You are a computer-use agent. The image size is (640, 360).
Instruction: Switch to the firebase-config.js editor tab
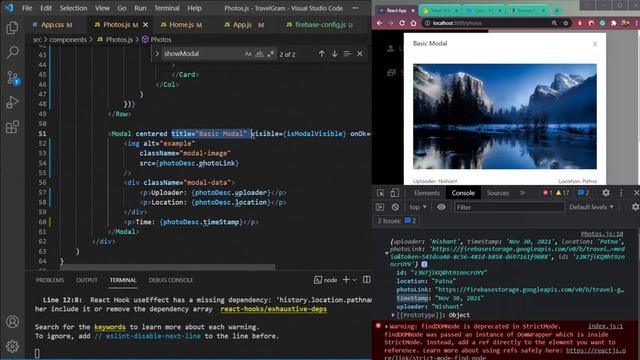coord(320,25)
